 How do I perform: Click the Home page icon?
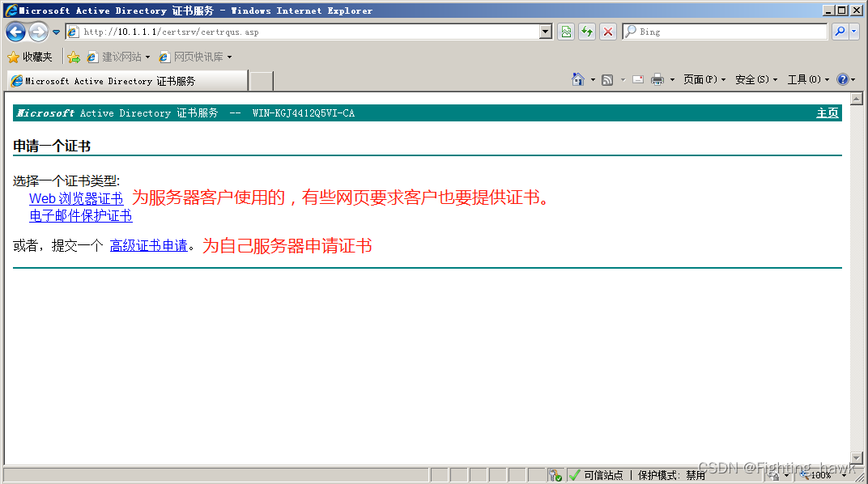[x=578, y=79]
